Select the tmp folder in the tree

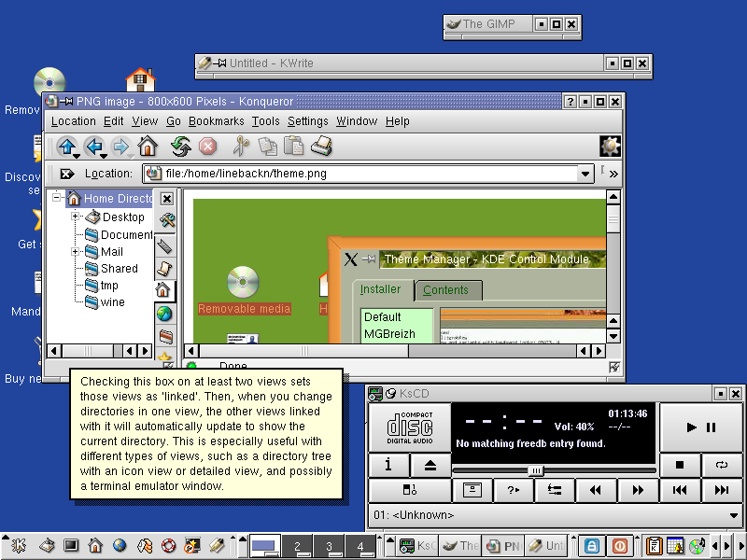tap(102, 286)
